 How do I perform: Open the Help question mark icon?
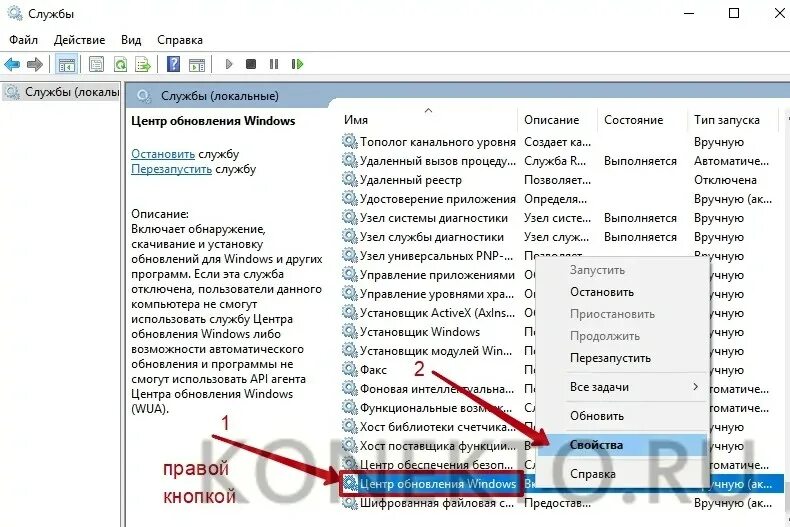coord(173,64)
